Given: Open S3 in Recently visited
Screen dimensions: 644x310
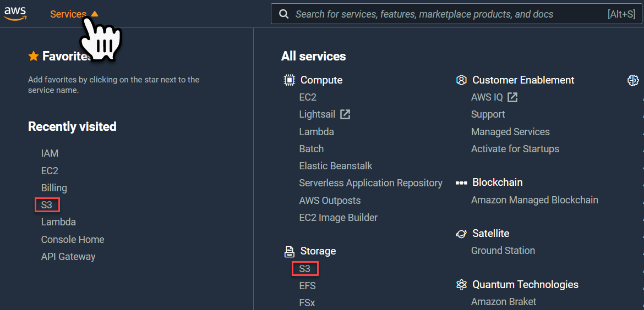Looking at the screenshot, I should 47,205.
